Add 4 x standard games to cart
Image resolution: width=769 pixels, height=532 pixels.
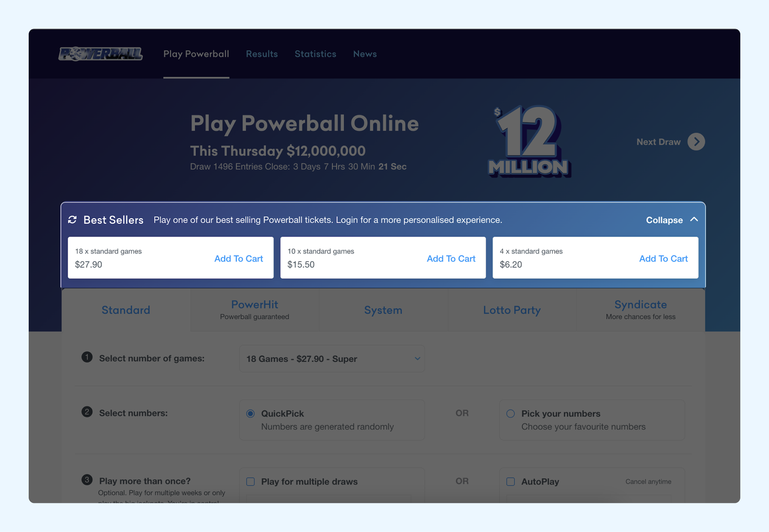point(663,258)
